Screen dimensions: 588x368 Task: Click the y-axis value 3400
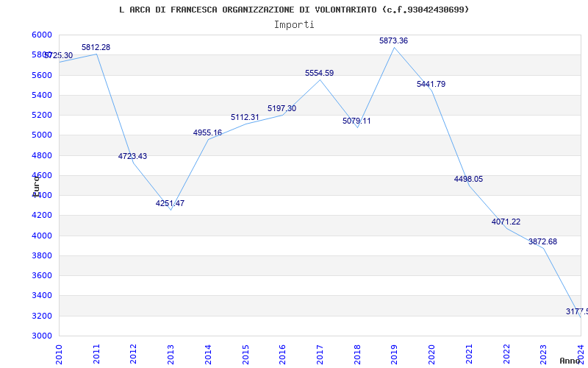coord(43,296)
